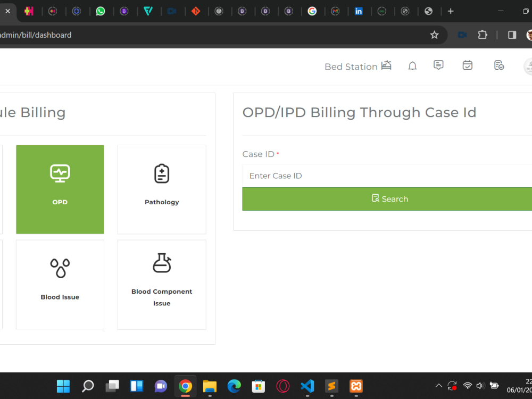Open battery status in system tray
The width and height of the screenshot is (532, 399).
pyautogui.click(x=494, y=386)
